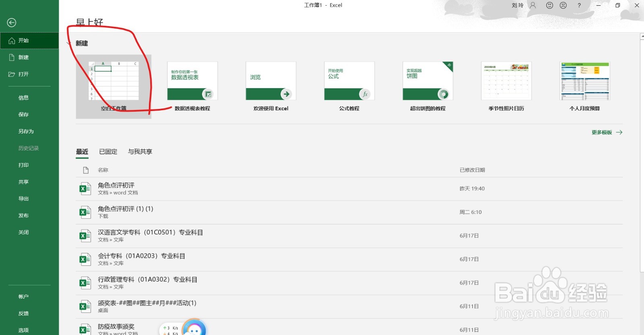Click the smiley face feedback icon
Image resolution: width=644 pixels, height=335 pixels.
coord(549,5)
